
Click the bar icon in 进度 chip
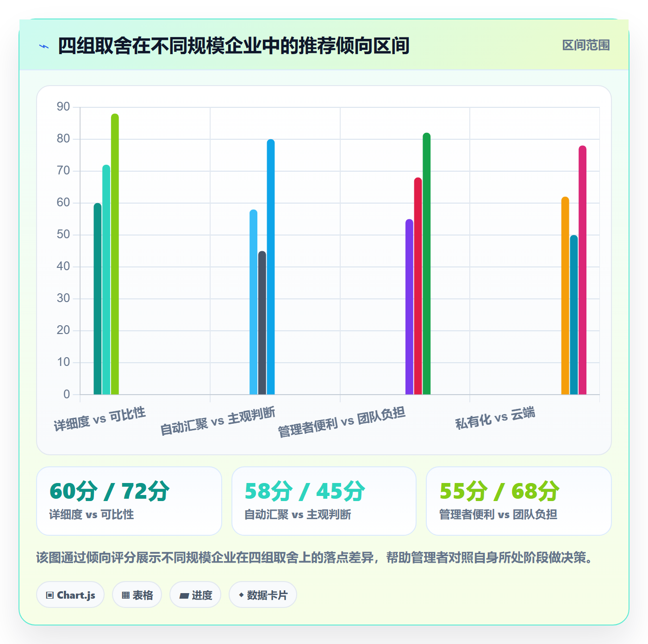(x=184, y=596)
